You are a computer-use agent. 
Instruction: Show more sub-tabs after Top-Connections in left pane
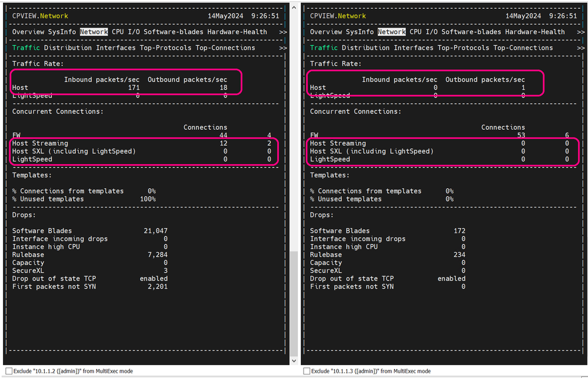pos(283,48)
